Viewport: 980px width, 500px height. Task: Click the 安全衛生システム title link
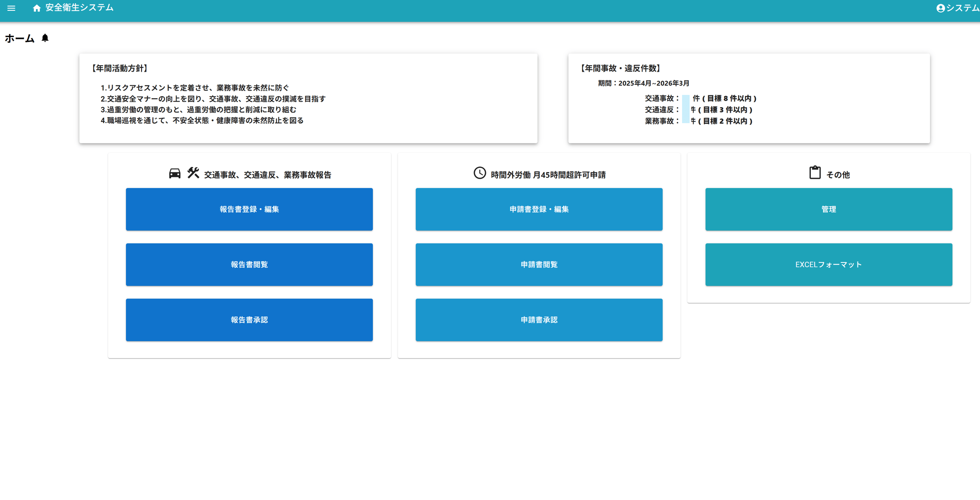(x=79, y=8)
